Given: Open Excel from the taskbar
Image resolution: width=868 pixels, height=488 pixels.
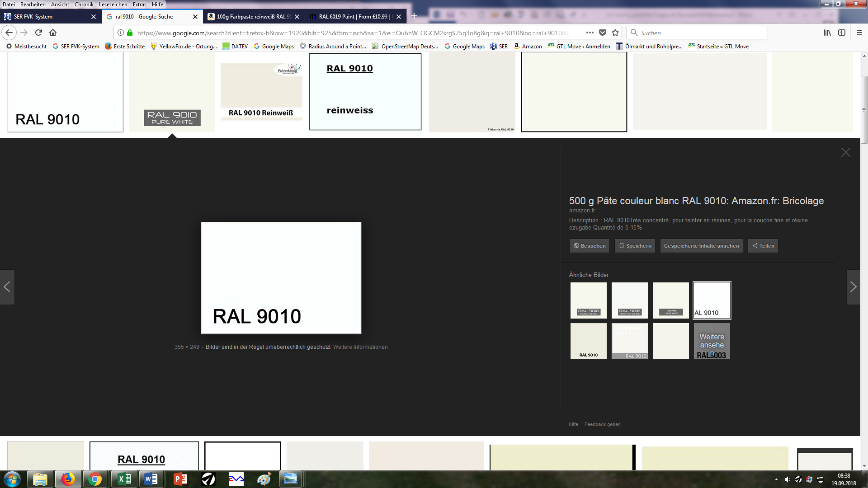Looking at the screenshot, I should pos(124,479).
